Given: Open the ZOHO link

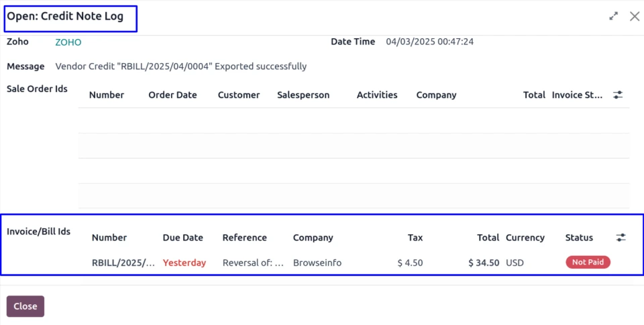Looking at the screenshot, I should [x=68, y=42].
